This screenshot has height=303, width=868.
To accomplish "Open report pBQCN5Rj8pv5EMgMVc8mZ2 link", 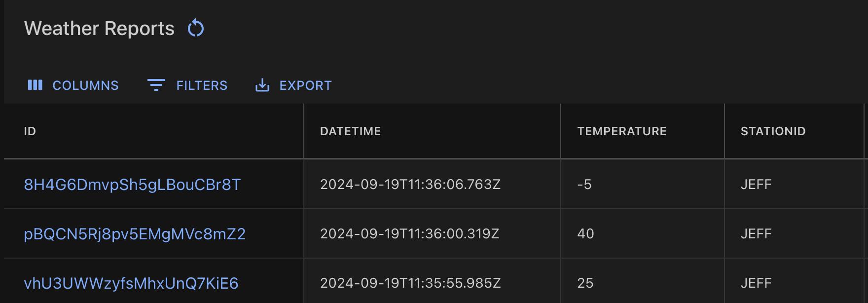I will click(135, 234).
